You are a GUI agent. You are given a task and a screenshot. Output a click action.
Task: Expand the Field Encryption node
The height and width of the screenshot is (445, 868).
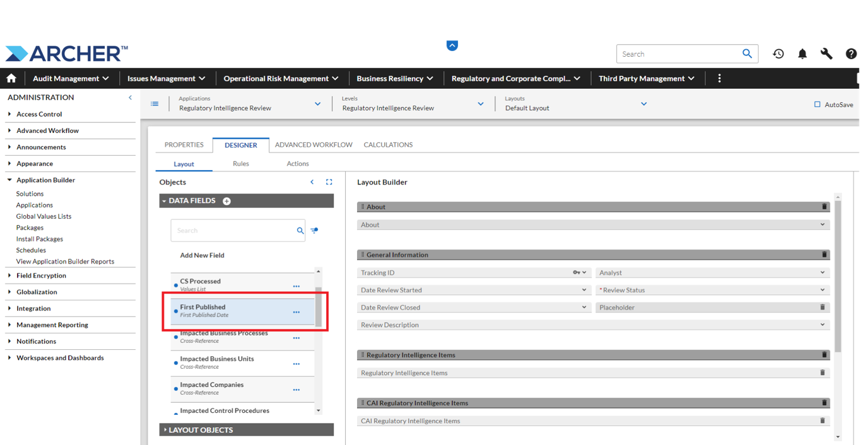click(x=9, y=275)
